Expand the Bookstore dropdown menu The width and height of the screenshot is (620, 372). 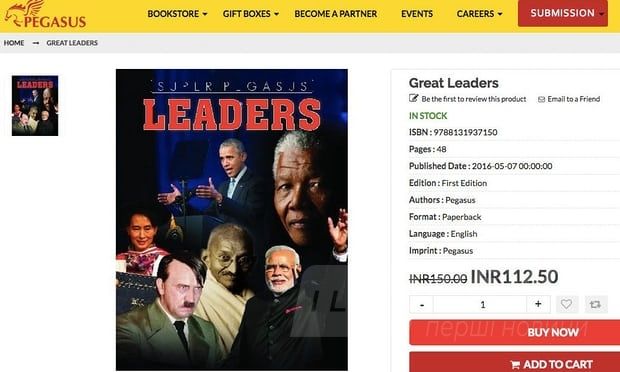pos(177,14)
